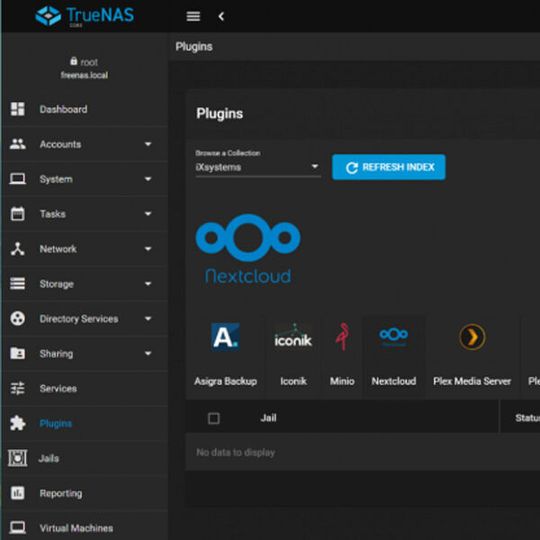Click the Asigra Backup label
Image resolution: width=540 pixels, height=540 pixels.
[x=225, y=381]
